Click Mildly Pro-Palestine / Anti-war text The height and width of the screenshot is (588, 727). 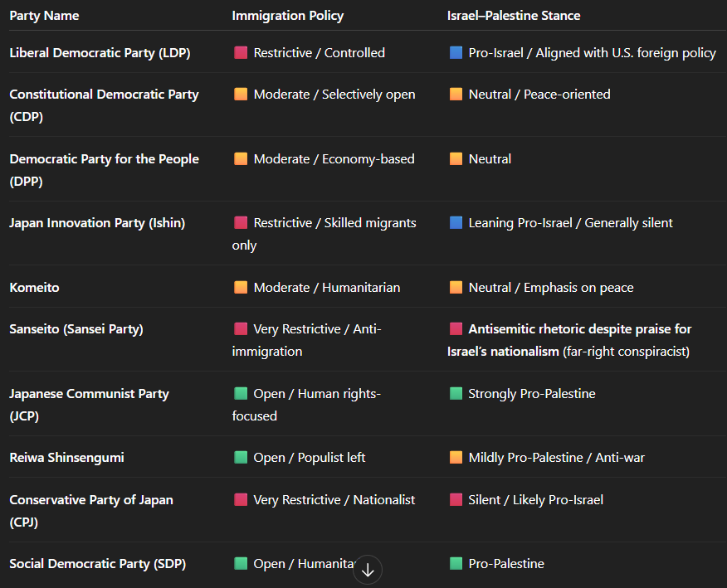click(x=556, y=458)
